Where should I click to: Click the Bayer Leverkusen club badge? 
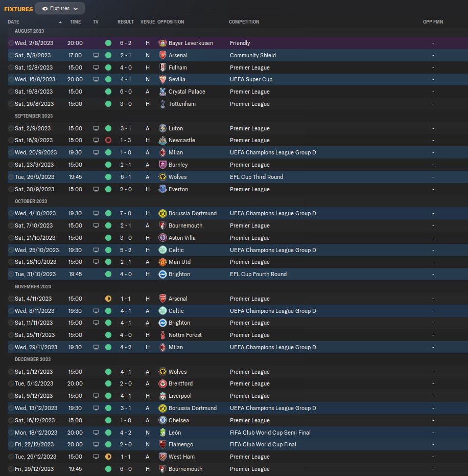tap(162, 43)
